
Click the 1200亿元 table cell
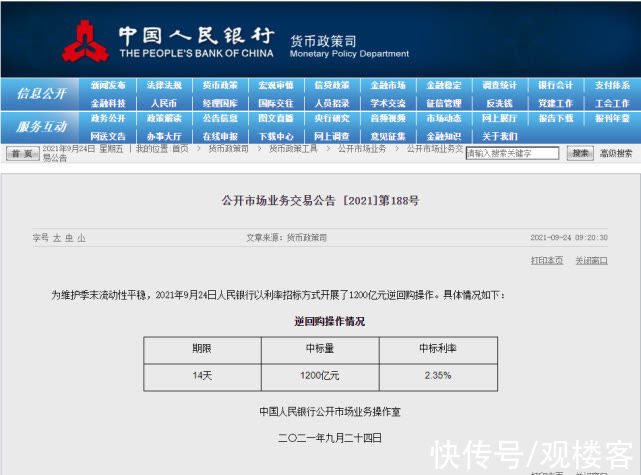pyautogui.click(x=320, y=377)
